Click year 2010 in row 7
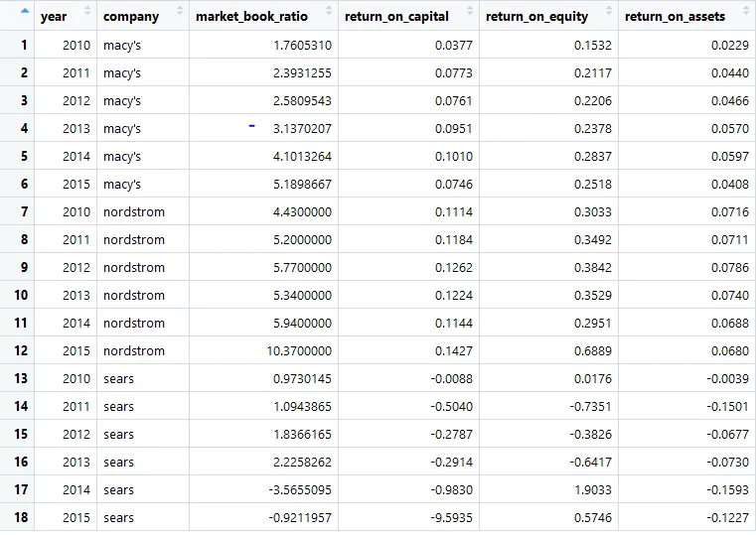This screenshot has width=756, height=535. click(x=76, y=211)
